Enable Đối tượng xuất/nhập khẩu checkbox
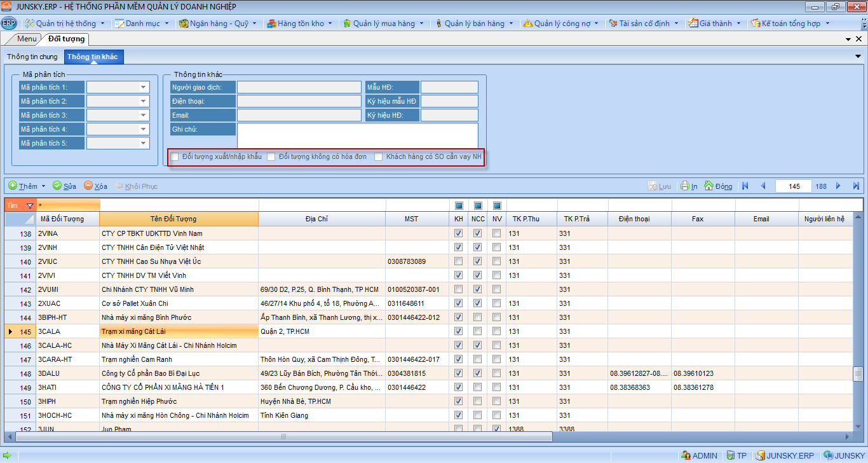 coord(175,156)
